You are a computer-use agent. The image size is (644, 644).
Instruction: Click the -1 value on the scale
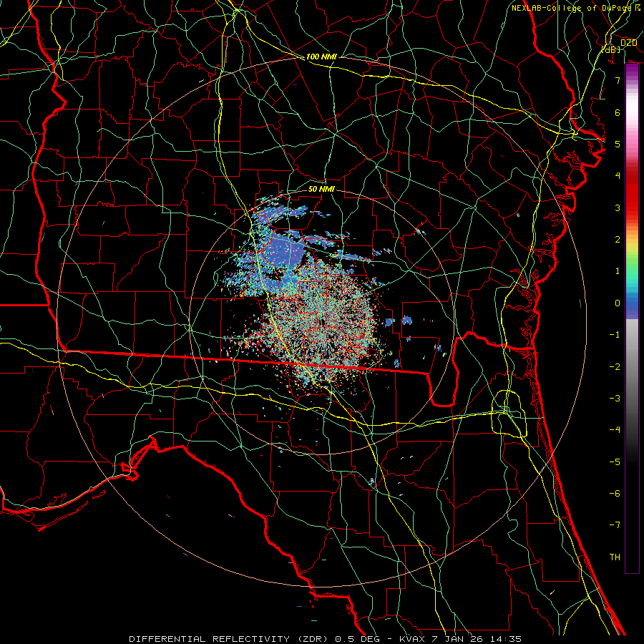coord(615,335)
